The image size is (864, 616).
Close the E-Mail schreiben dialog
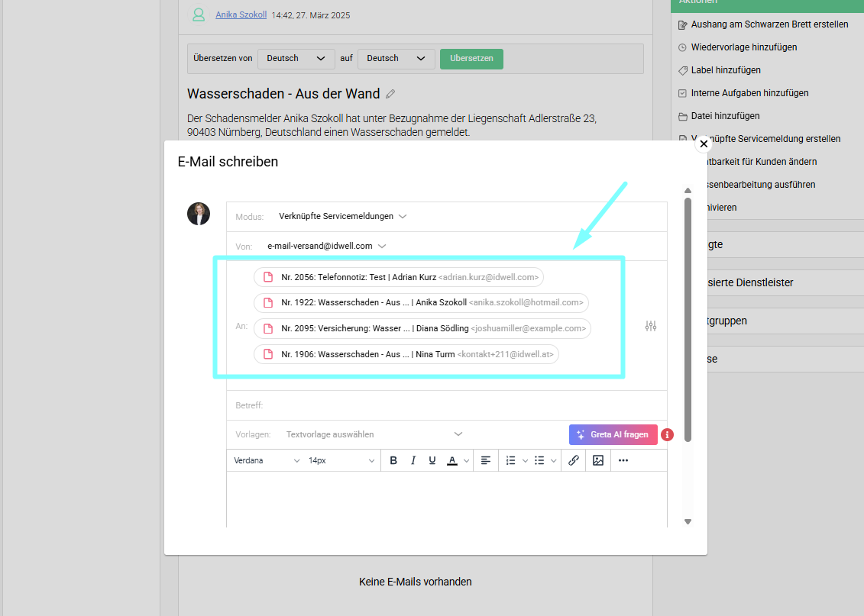point(704,144)
